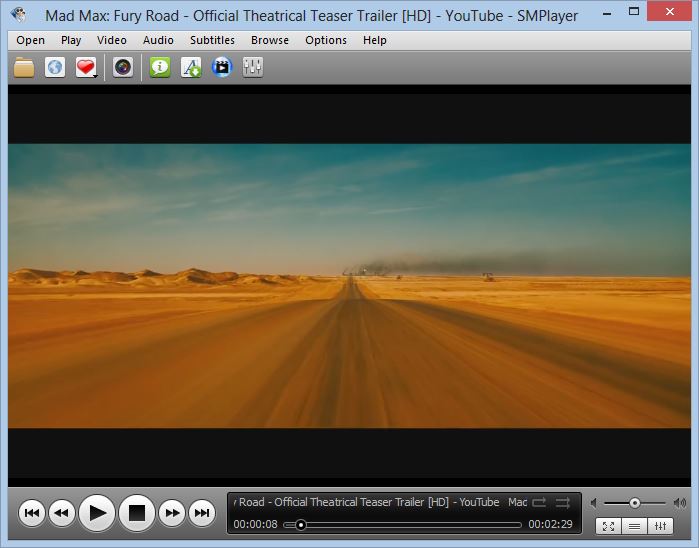Open the Help menu
The image size is (699, 548).
point(374,40)
